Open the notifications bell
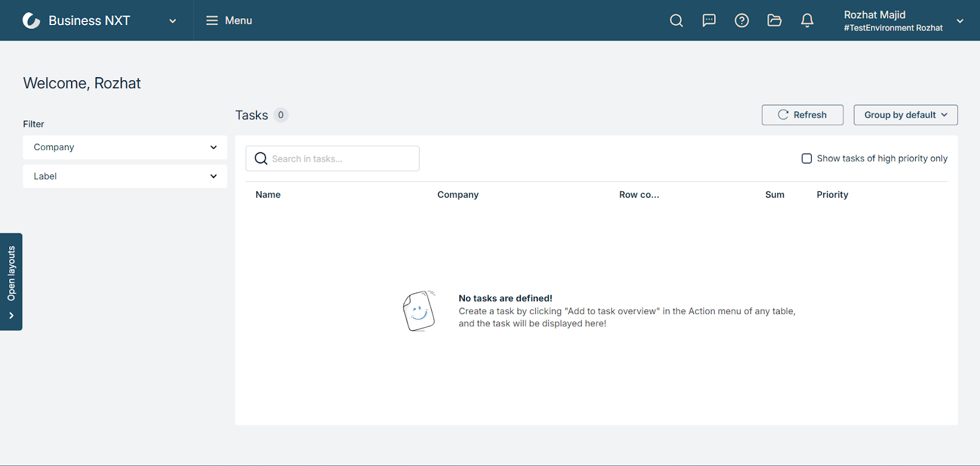Screen dimensions: 980x466 tap(807, 20)
